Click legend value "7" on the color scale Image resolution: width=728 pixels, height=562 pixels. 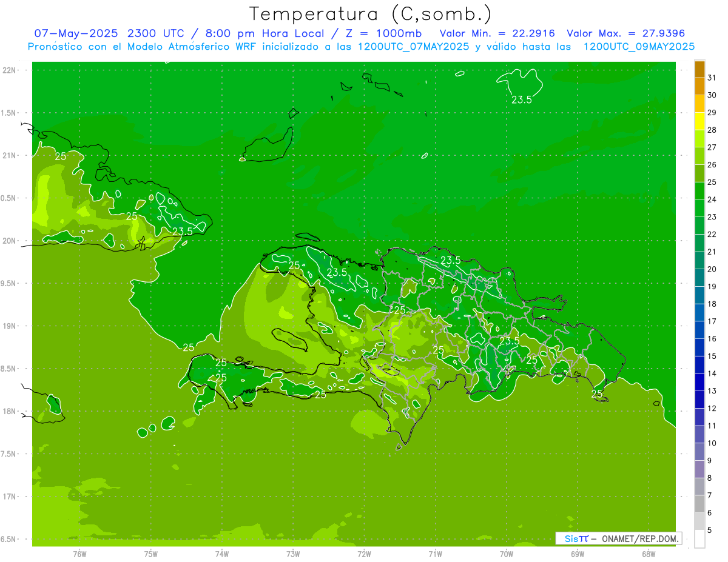[709, 496]
